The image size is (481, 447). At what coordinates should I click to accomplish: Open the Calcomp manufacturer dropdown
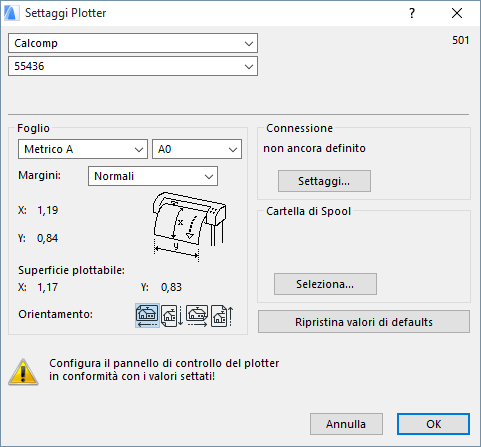click(133, 43)
